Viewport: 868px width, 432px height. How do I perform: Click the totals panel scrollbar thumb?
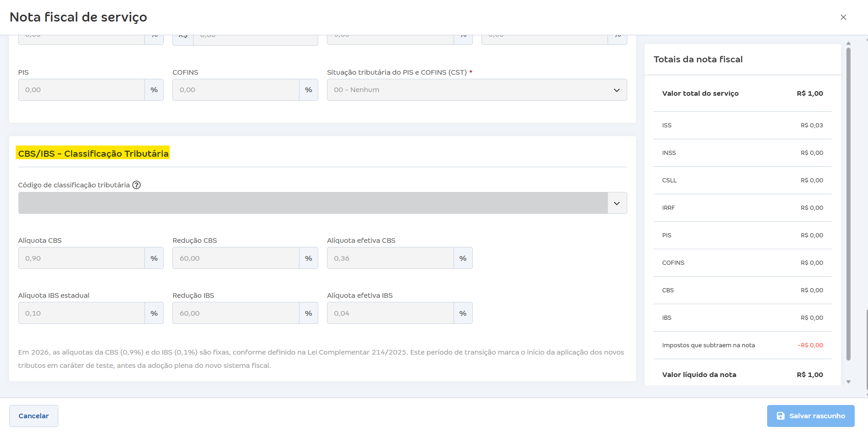(x=848, y=204)
